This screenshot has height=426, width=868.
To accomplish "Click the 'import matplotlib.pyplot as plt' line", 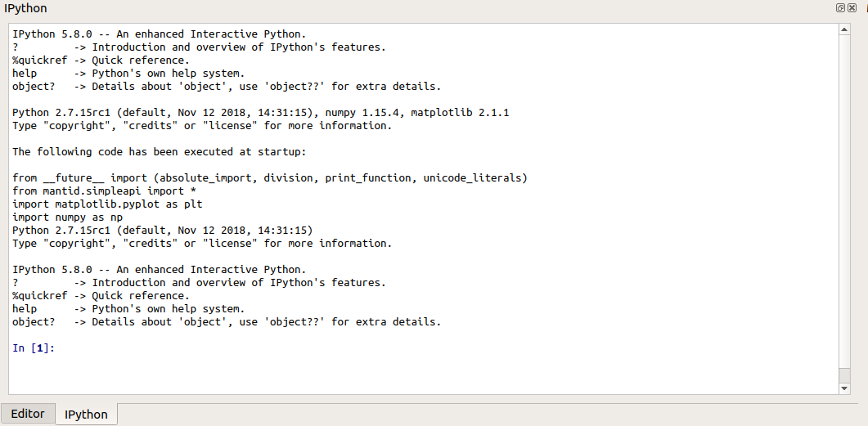I will pos(107,204).
